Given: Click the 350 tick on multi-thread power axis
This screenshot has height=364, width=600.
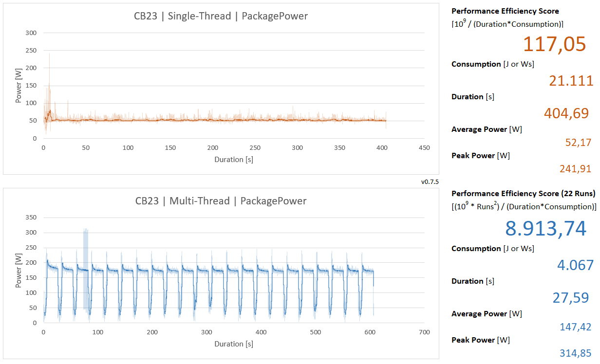Looking at the screenshot, I should tap(31, 218).
